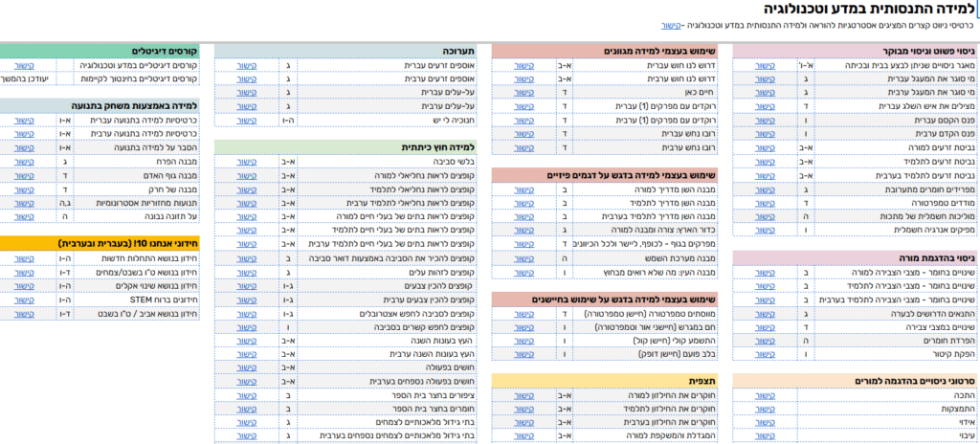The image size is (980, 444).
Task: Open the link for 'מבנה השן מדריך למורה'
Action: 523,189
